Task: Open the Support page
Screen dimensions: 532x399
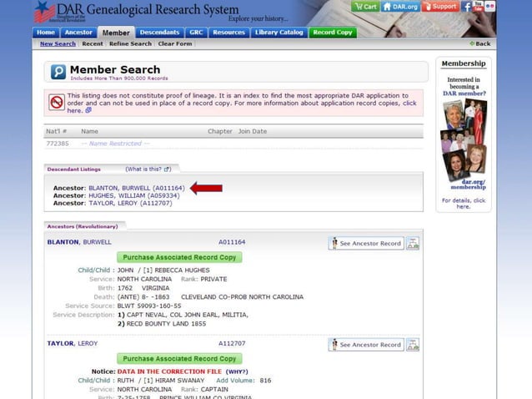Action: pyautogui.click(x=440, y=7)
